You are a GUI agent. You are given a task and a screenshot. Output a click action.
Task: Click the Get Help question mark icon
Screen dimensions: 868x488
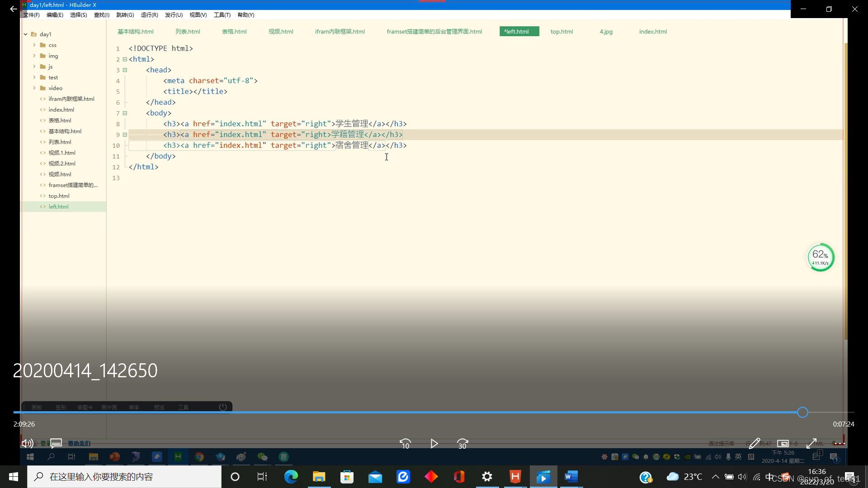click(646, 477)
